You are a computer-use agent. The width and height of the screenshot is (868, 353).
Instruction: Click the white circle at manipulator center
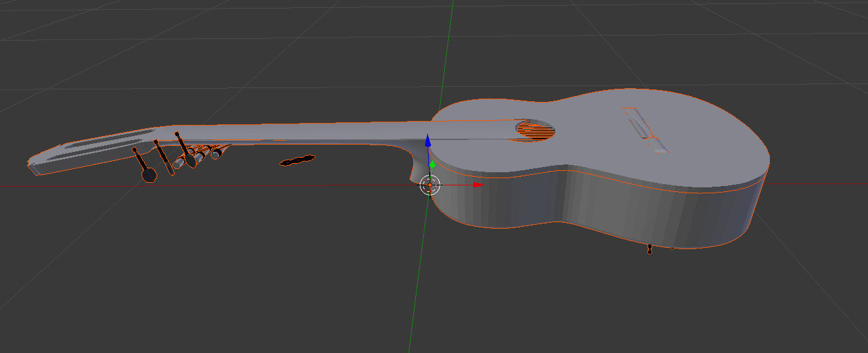point(430,185)
